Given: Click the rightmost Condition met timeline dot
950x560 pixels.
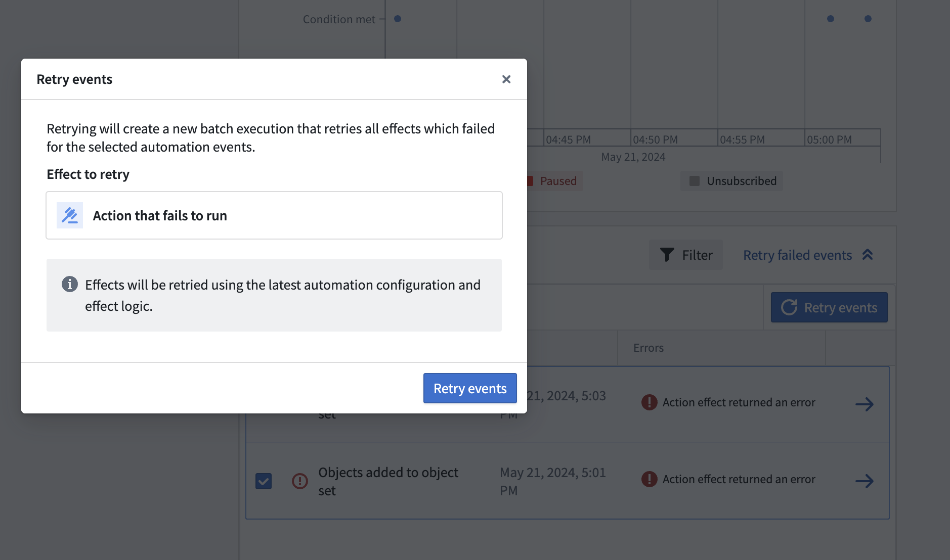Looking at the screenshot, I should (x=868, y=19).
